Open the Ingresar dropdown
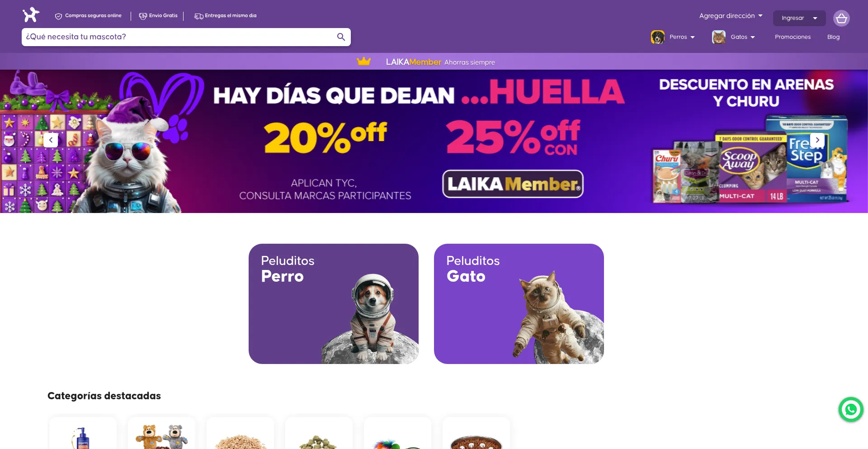Screen dimensions: 868x449 tap(799, 18)
